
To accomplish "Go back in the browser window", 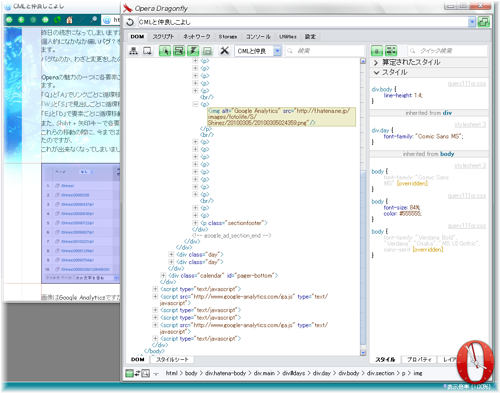I will (21, 20).
